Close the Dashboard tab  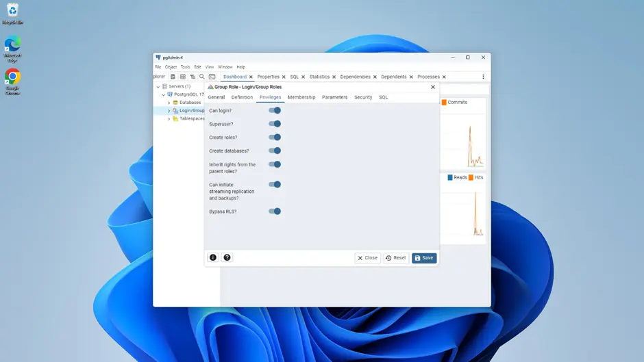point(251,77)
